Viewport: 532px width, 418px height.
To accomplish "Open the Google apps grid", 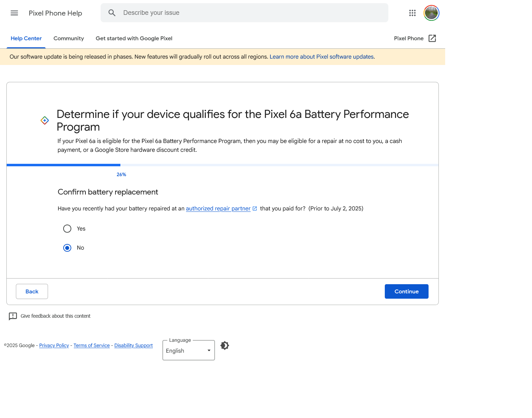I will [412, 13].
